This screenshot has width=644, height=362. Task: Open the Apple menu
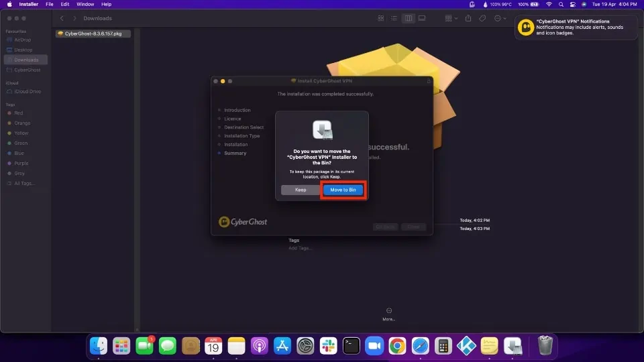pos(9,4)
